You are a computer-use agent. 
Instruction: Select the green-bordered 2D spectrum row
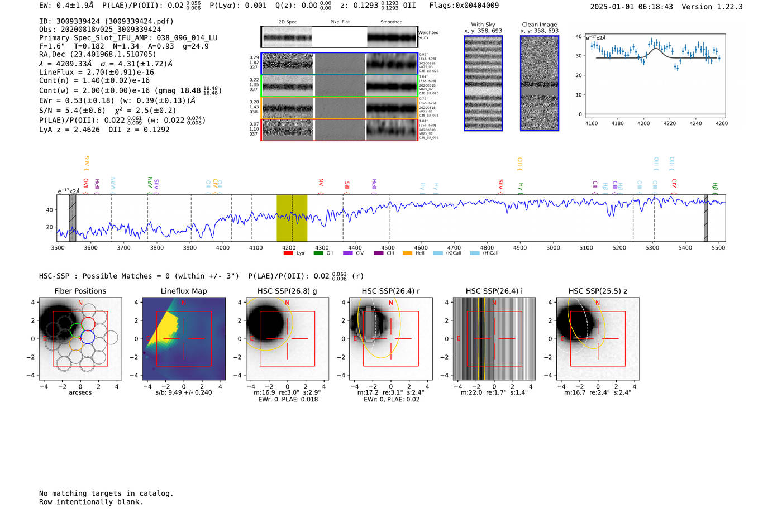[340, 86]
